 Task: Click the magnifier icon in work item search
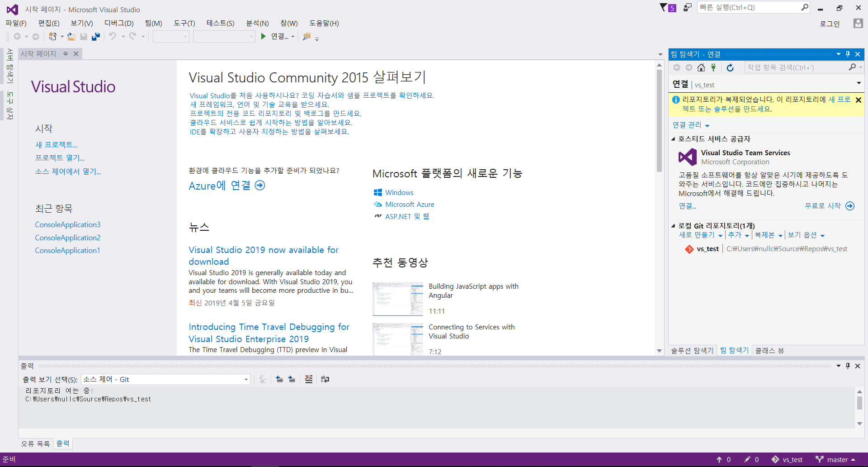tap(852, 67)
